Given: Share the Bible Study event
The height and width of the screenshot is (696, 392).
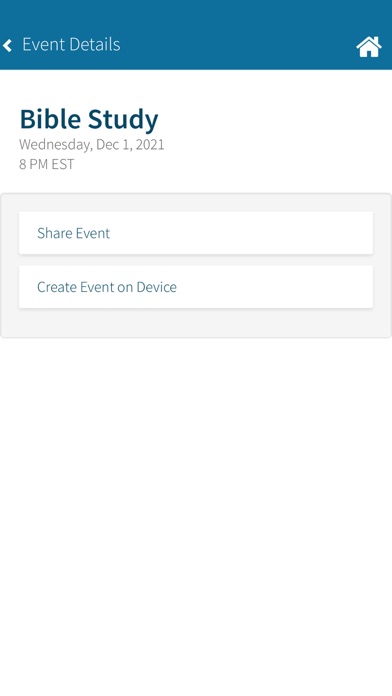Looking at the screenshot, I should click(x=196, y=233).
